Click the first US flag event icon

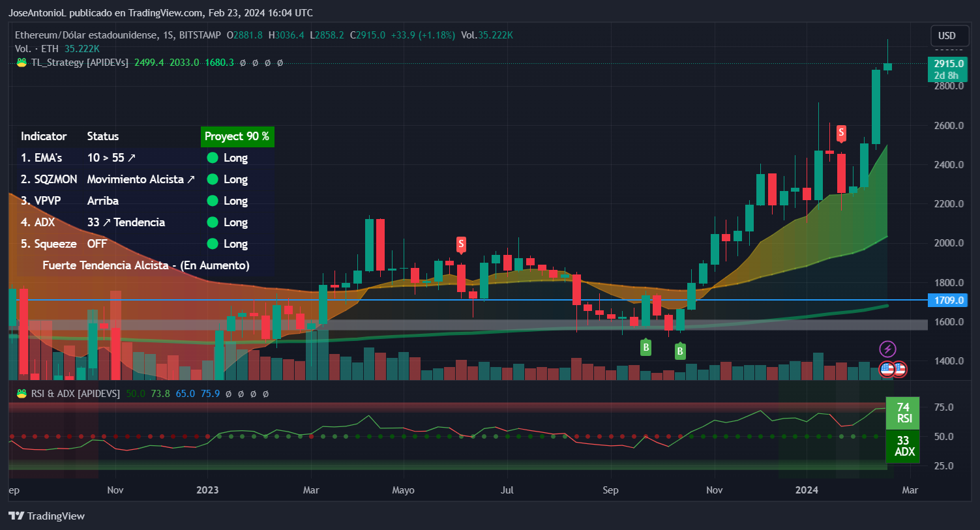click(x=885, y=369)
